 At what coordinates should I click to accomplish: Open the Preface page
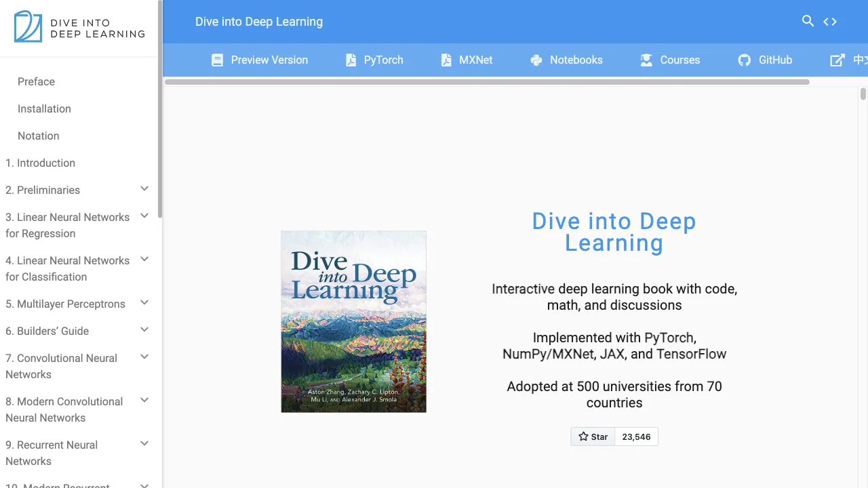tap(36, 82)
